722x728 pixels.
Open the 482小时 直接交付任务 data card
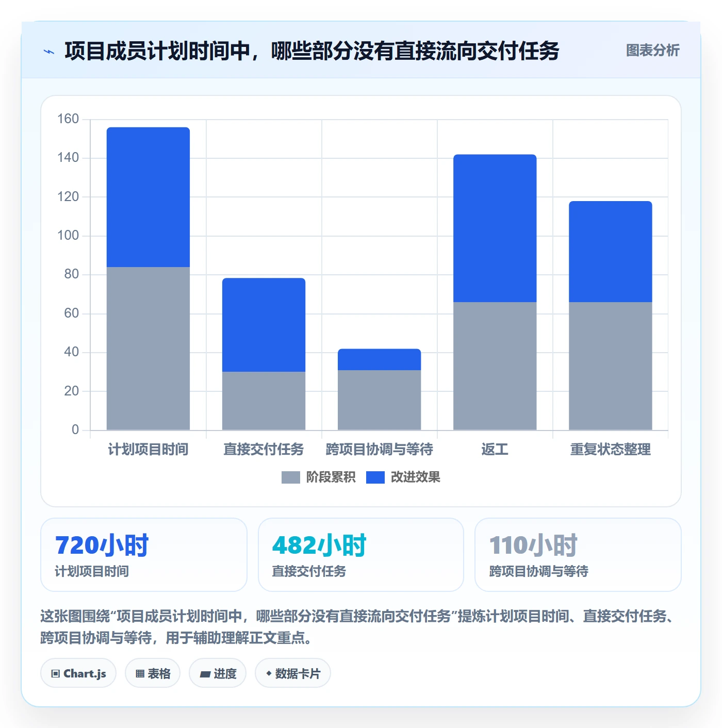click(x=361, y=555)
